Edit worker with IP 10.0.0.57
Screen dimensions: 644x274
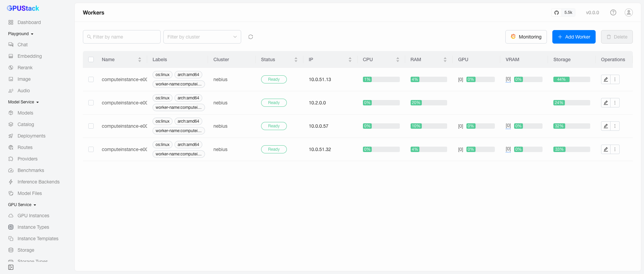pos(606,126)
